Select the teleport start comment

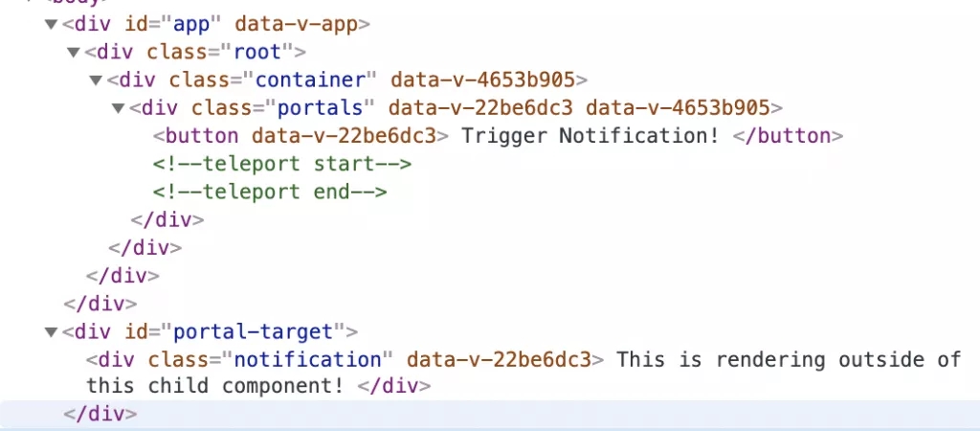[282, 164]
